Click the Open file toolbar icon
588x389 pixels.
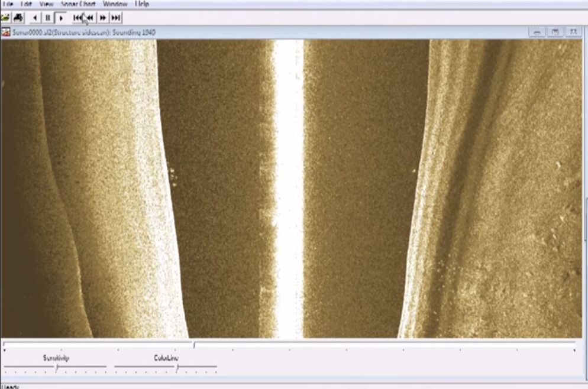5,18
